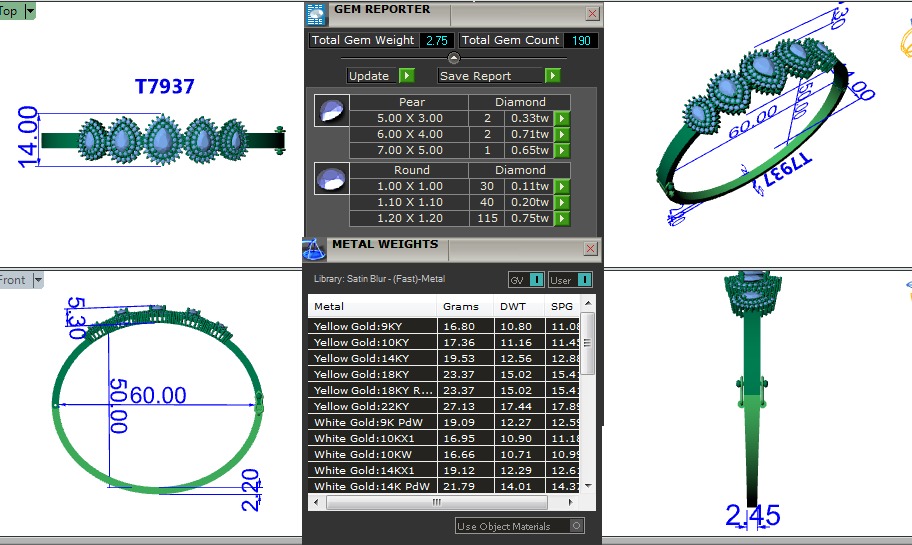Screen dimensions: 912x545
Task: Click green arrow for 7.00 X 5.00 pear row
Action: click(562, 150)
